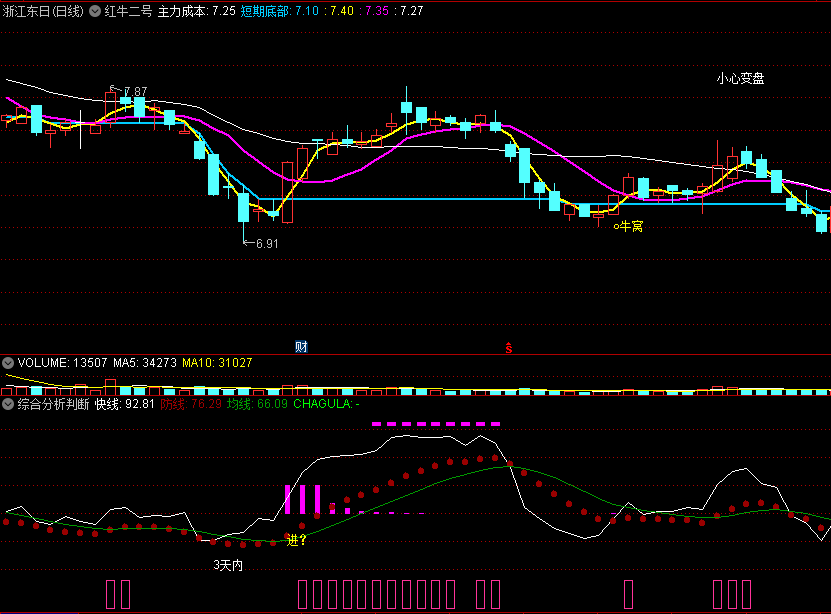The height and width of the screenshot is (614, 831).
Task: Open the 综合分析判断 indicator dropdown arrow
Action: [8, 404]
